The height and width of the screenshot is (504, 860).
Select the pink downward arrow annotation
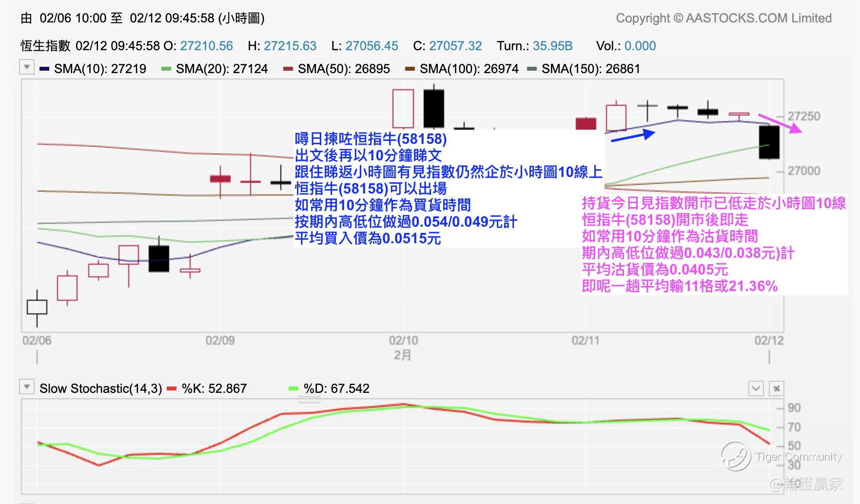click(x=780, y=124)
